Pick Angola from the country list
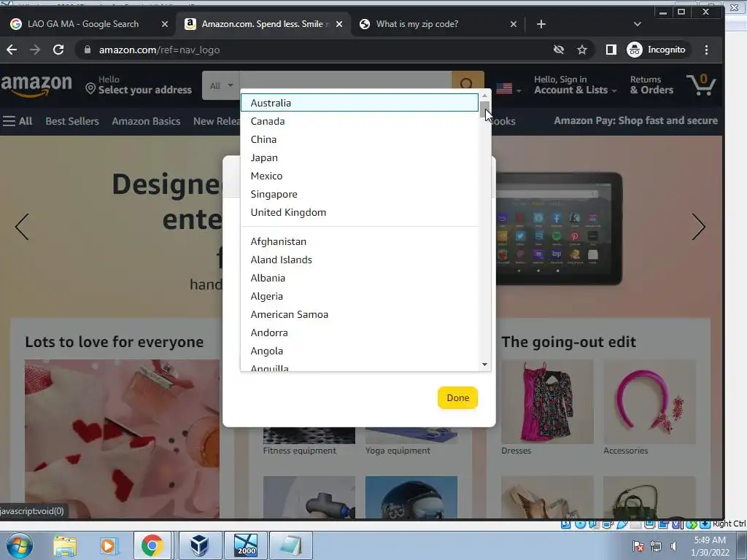Screen dimensions: 747x560 pyautogui.click(x=359, y=351)
